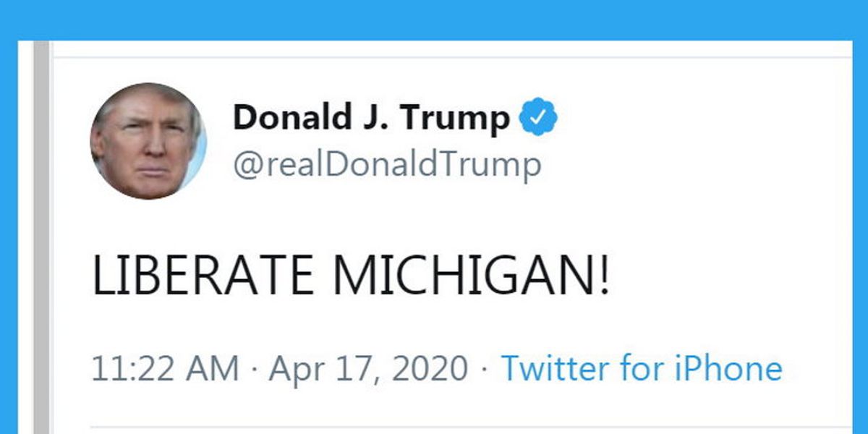Open the @realDonaldTrump handle link
Screen dimensions: 868x434
(386, 165)
